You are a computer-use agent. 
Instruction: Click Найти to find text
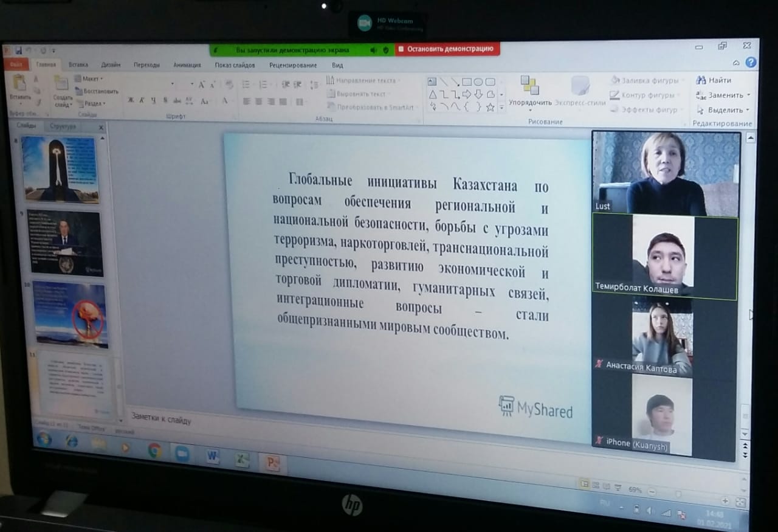coord(714,80)
